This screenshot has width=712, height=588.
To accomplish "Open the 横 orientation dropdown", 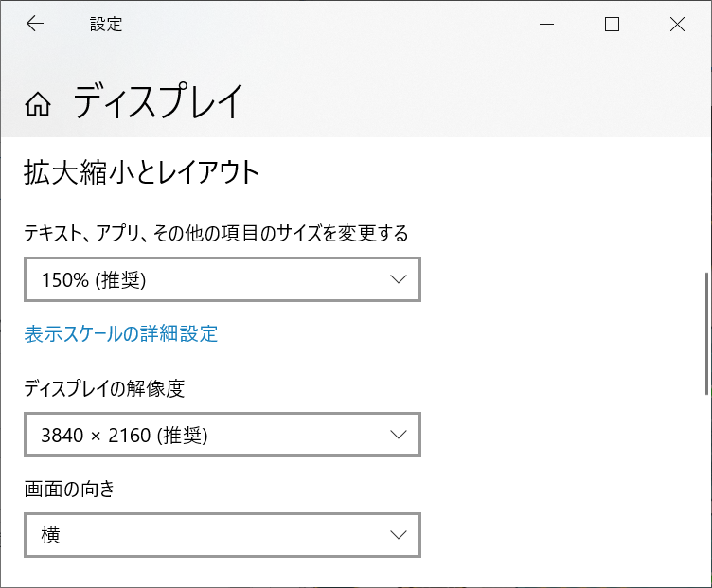I will pyautogui.click(x=222, y=535).
